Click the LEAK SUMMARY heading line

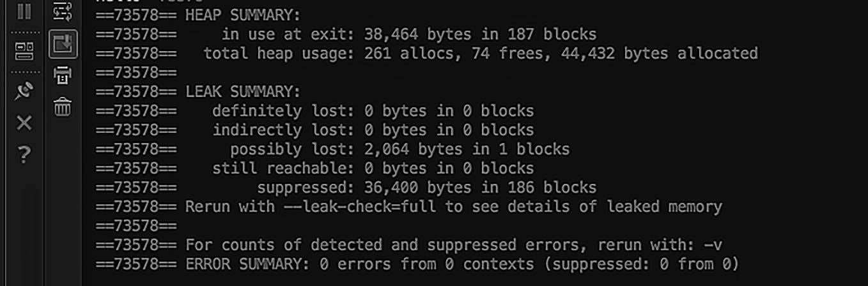coord(243,91)
